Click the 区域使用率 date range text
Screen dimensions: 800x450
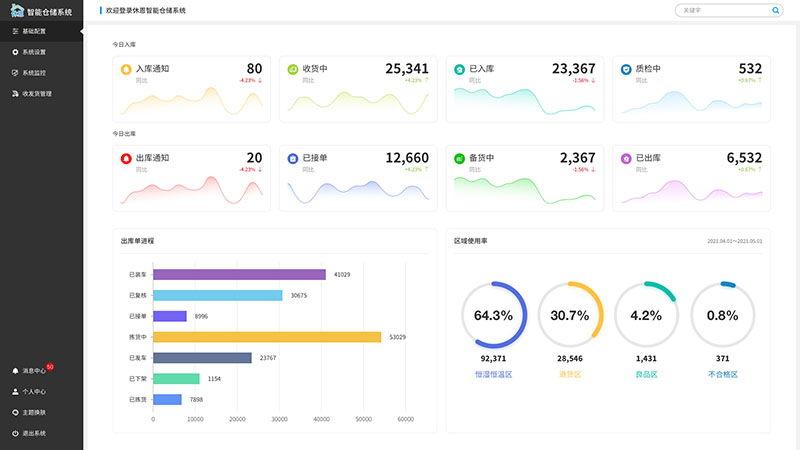735,241
